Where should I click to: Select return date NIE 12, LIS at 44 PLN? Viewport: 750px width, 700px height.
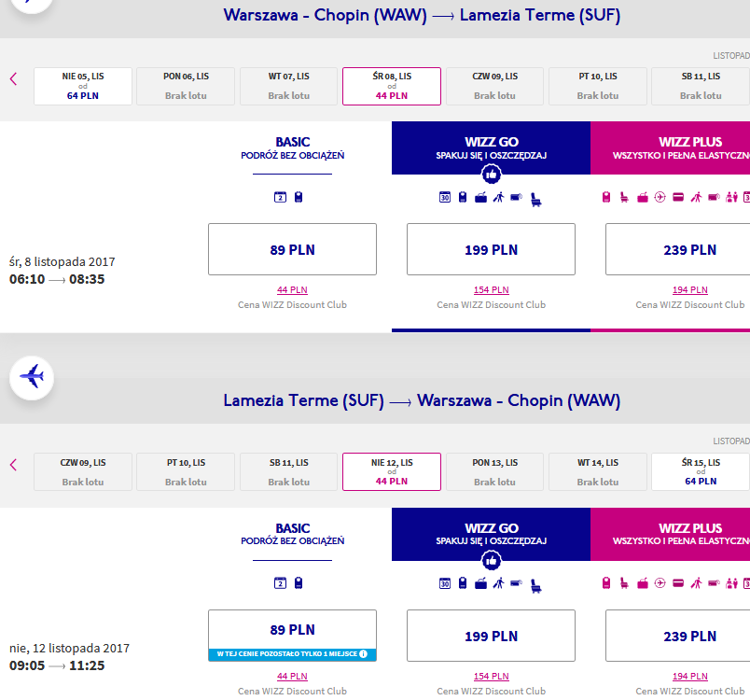point(392,471)
